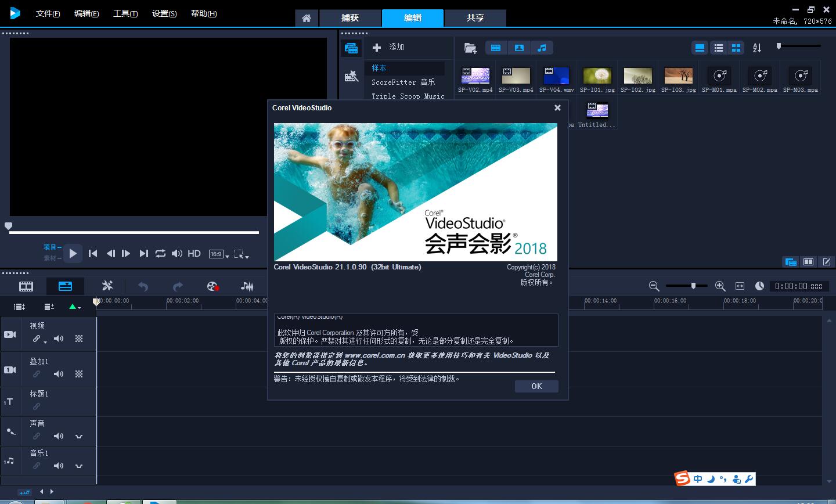Fit project in timeline window icon

coord(740,286)
